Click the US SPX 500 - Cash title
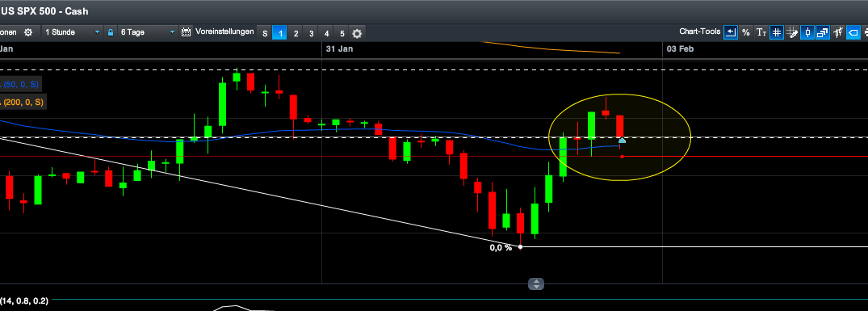 [44, 11]
